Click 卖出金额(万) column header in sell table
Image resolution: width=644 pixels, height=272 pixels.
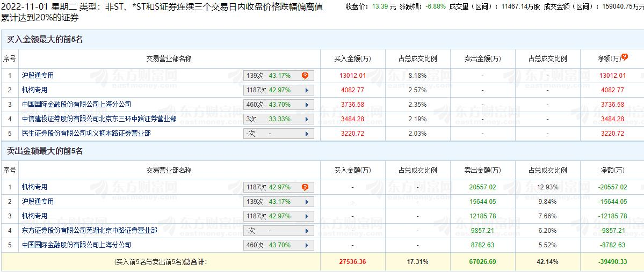point(482,170)
